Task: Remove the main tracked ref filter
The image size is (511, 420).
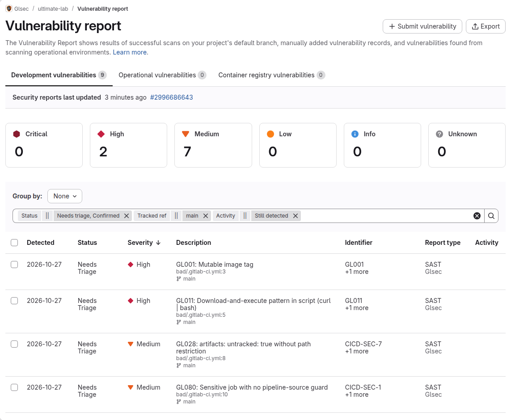Action: pos(206,216)
